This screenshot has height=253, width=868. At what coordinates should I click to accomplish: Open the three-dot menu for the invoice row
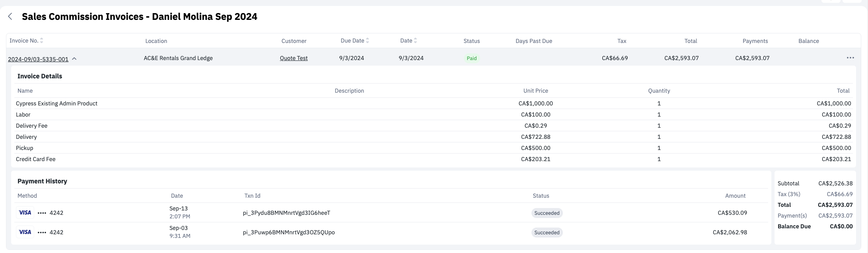point(850,58)
